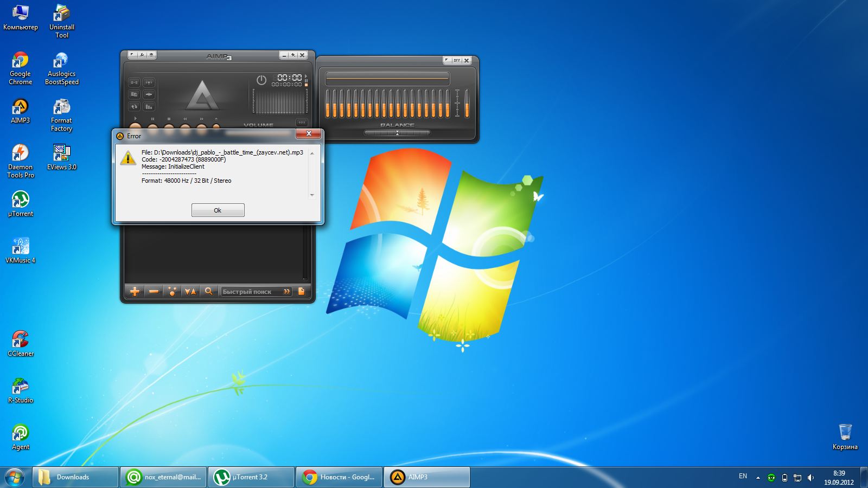Viewport: 868px width, 488px height.
Task: Click the magnifier search icon in playlist toolbar
Action: 208,291
